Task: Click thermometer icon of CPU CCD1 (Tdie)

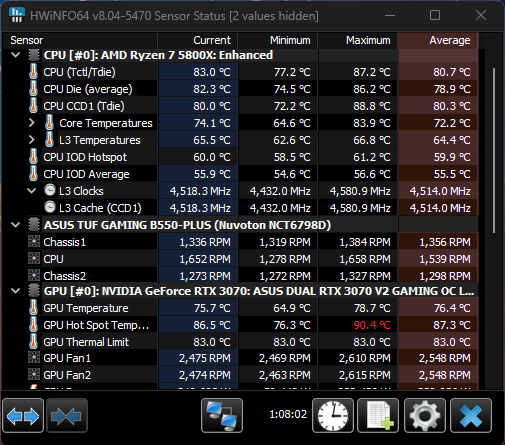Action: [x=33, y=106]
